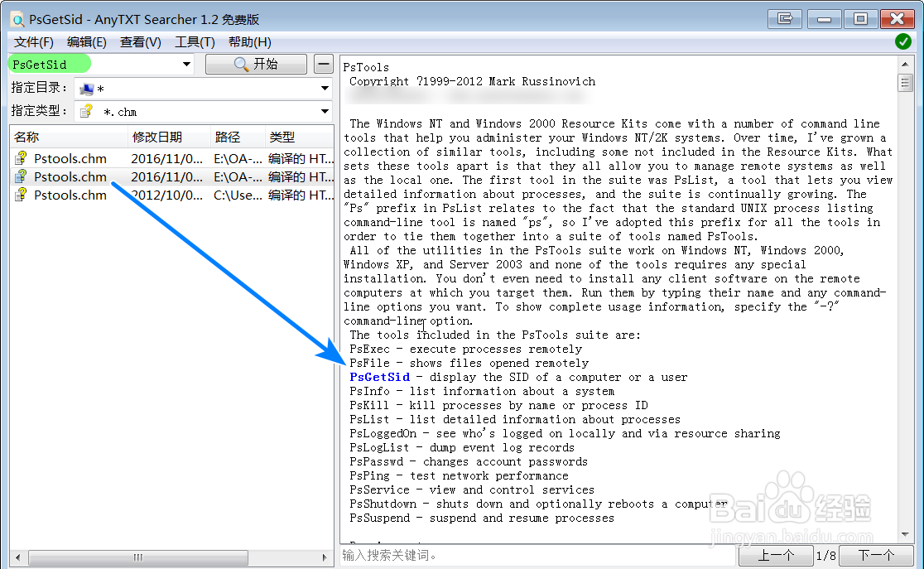Click the result list horizontal scrollbar thumb
The image size is (924, 569).
[138, 557]
